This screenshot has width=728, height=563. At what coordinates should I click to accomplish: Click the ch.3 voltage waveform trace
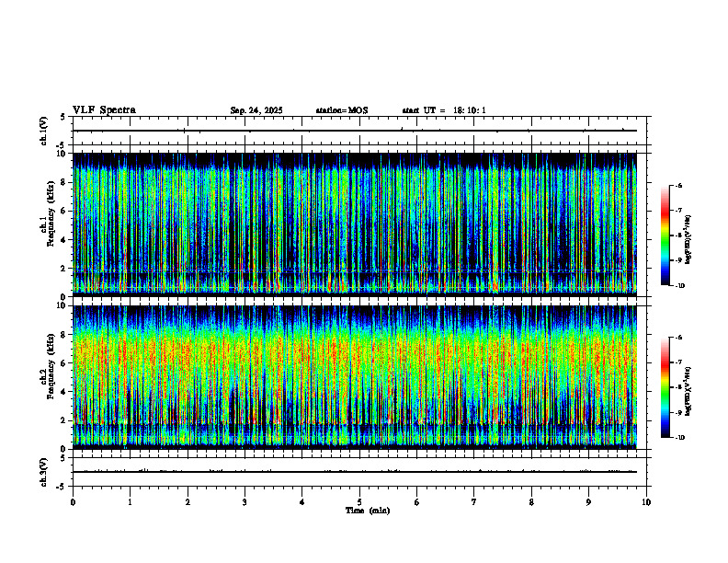[355, 472]
